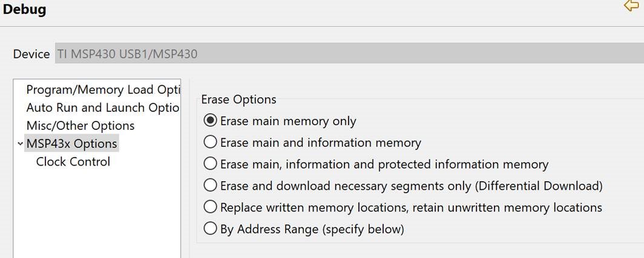Click the Erase Options group title
Viewport: 644px width, 258px height.
238,99
